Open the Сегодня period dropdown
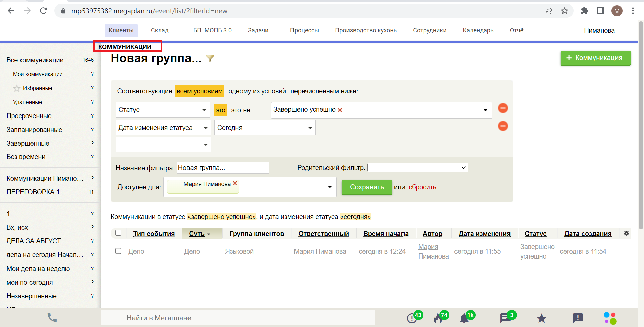This screenshot has width=644, height=327. pos(265,128)
